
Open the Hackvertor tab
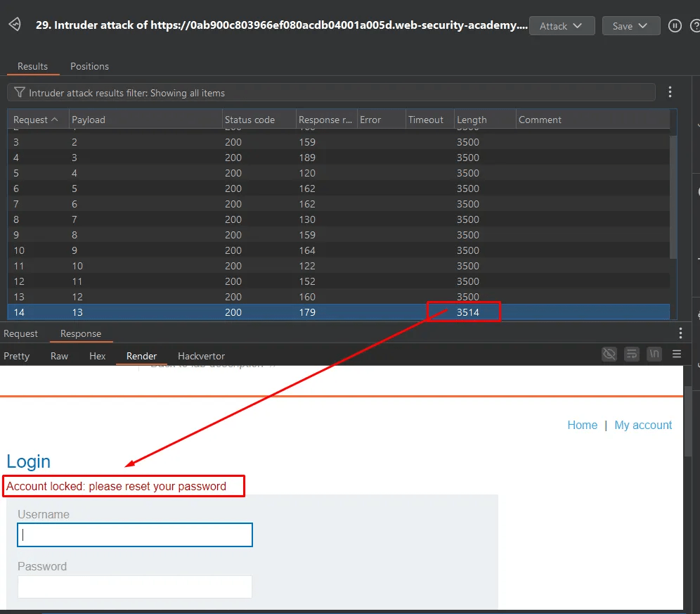(201, 356)
